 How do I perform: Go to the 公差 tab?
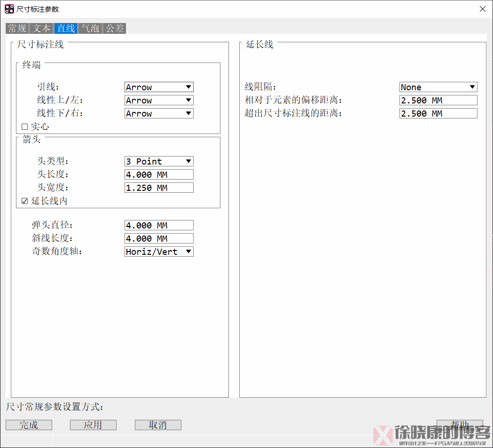(x=115, y=28)
